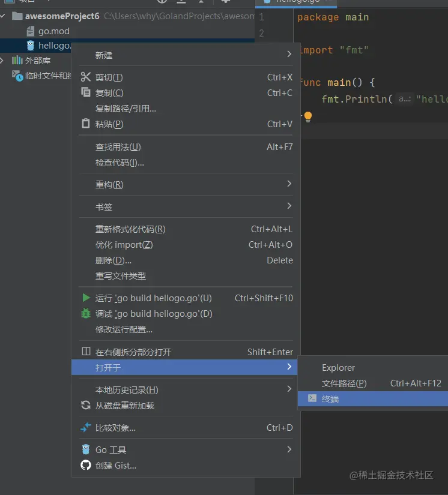Run 'go build hellogo.go' from menu
The image size is (448, 495).
coord(186,298)
